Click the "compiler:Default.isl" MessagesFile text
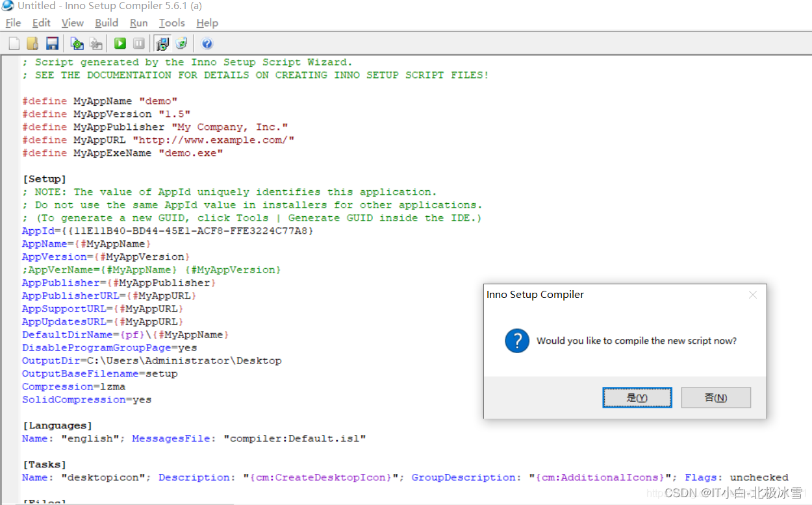The height and width of the screenshot is (505, 812). click(x=295, y=439)
